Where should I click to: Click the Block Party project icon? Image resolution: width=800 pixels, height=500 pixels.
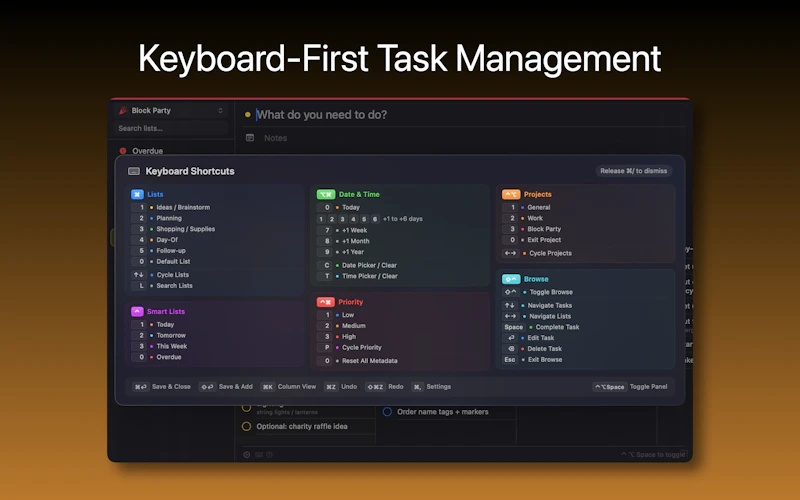click(123, 110)
